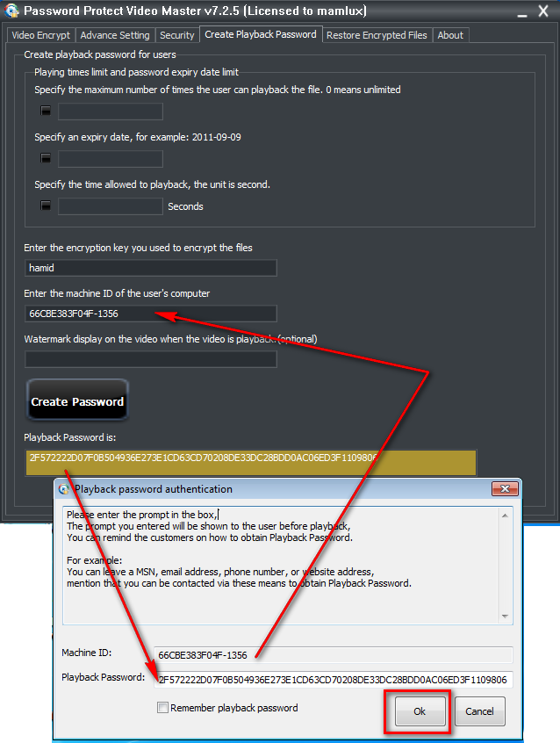Click the prompt box scroll-down arrow

[505, 616]
